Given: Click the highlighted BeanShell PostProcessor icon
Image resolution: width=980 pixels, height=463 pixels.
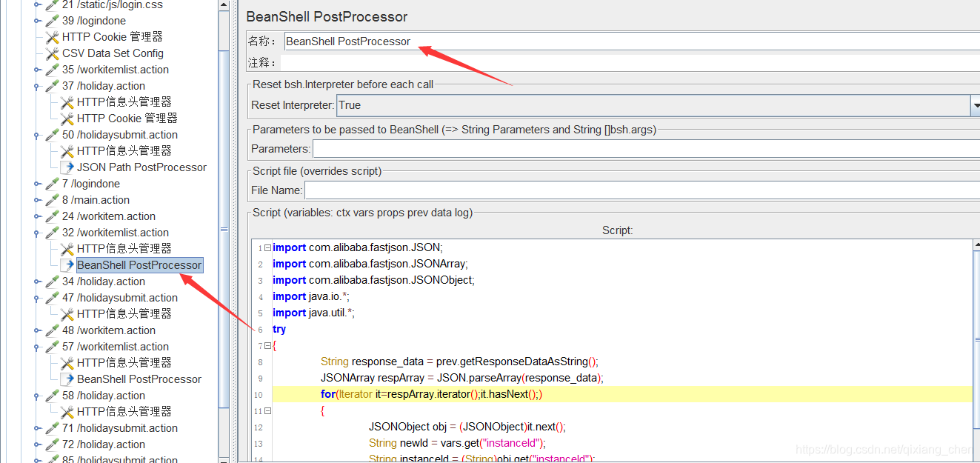Looking at the screenshot, I should pos(67,265).
